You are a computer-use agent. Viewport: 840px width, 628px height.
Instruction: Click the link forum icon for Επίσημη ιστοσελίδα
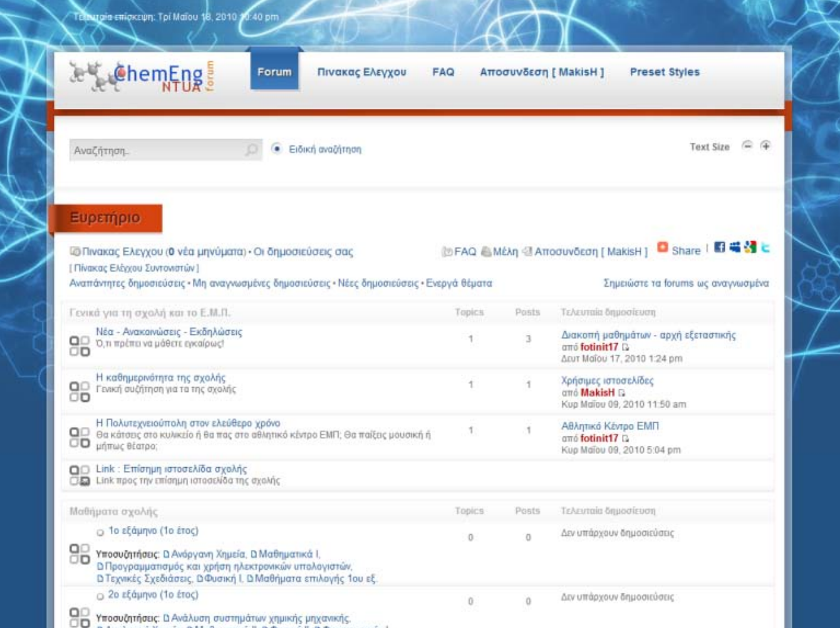click(80, 475)
